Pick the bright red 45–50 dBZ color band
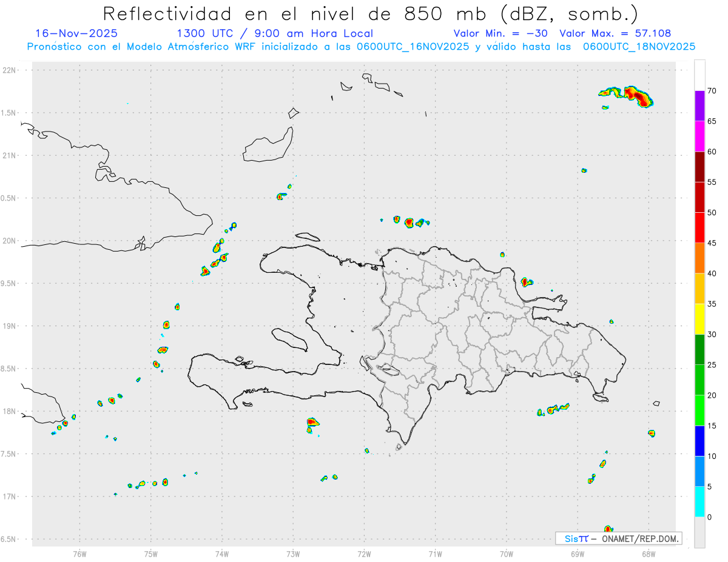 pos(699,228)
